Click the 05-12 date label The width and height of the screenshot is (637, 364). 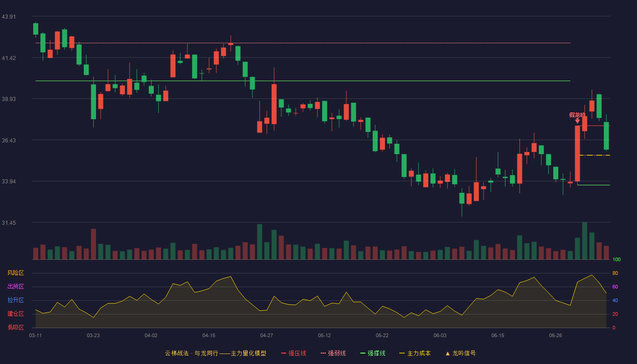[324, 335]
